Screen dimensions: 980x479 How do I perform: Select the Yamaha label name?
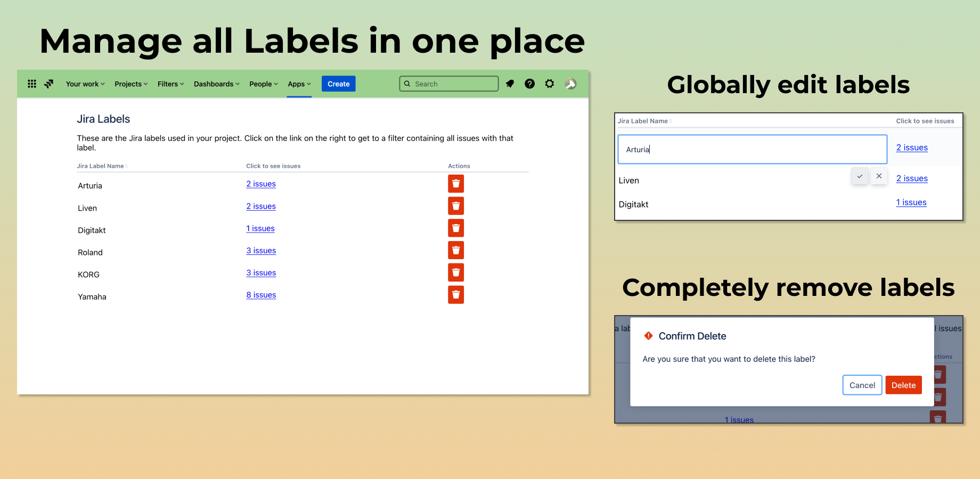tap(92, 297)
